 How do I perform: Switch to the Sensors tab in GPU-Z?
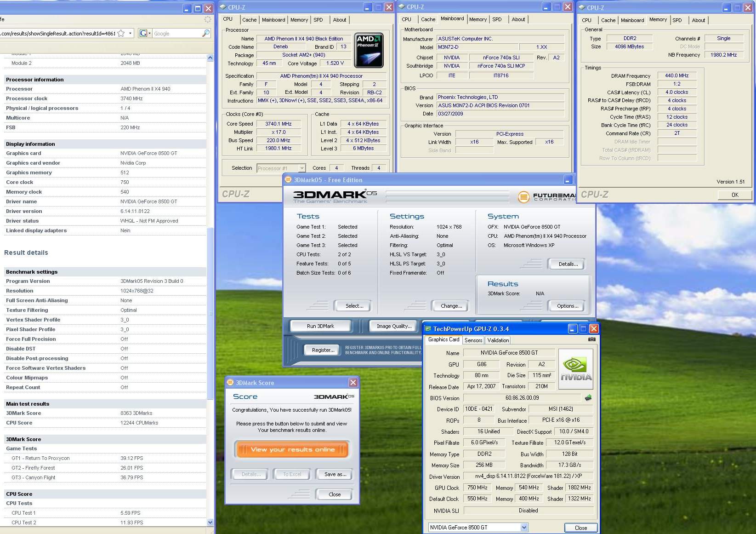pos(473,340)
